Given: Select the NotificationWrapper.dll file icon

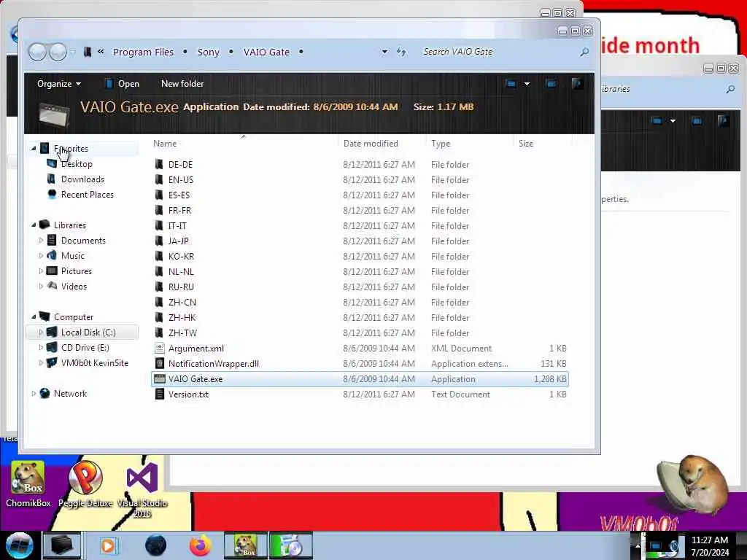Looking at the screenshot, I should (x=160, y=363).
